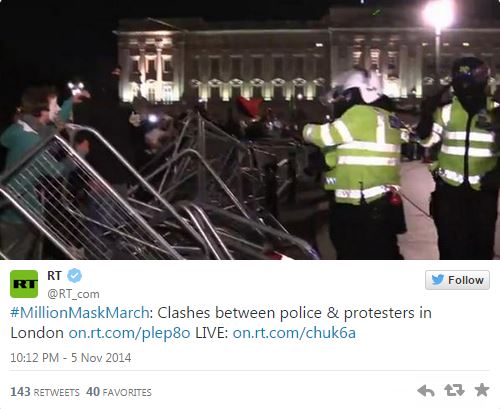500x409 pixels.
Task: Open the on.rt.com/plep8o link
Action: coord(130,333)
